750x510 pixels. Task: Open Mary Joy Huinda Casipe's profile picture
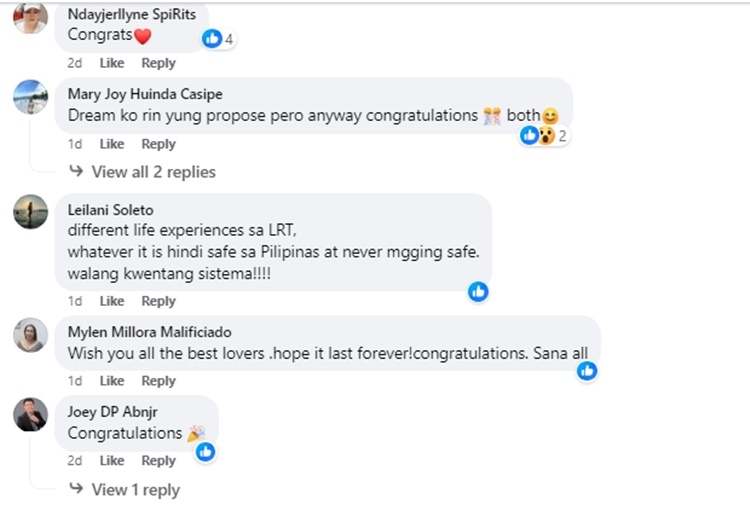point(30,98)
